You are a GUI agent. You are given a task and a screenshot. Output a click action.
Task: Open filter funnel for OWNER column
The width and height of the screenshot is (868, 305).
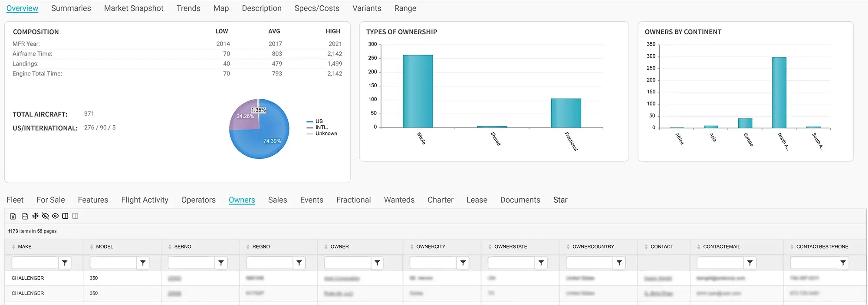377,263
